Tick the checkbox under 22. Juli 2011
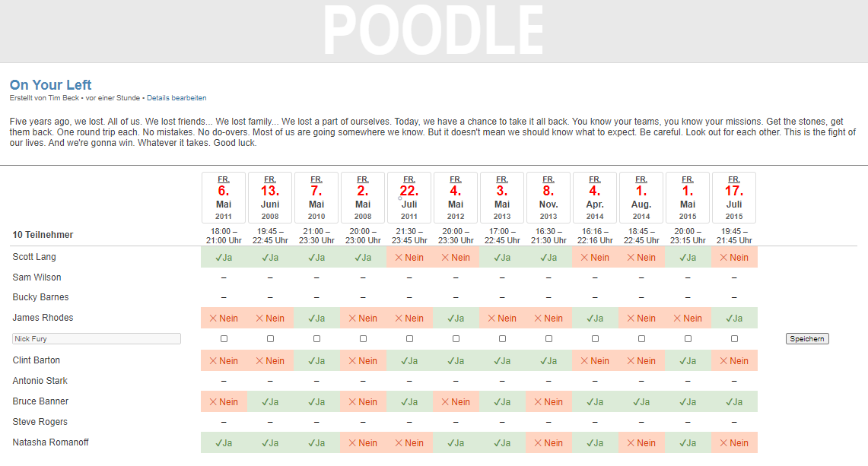868x466 pixels. [x=409, y=338]
